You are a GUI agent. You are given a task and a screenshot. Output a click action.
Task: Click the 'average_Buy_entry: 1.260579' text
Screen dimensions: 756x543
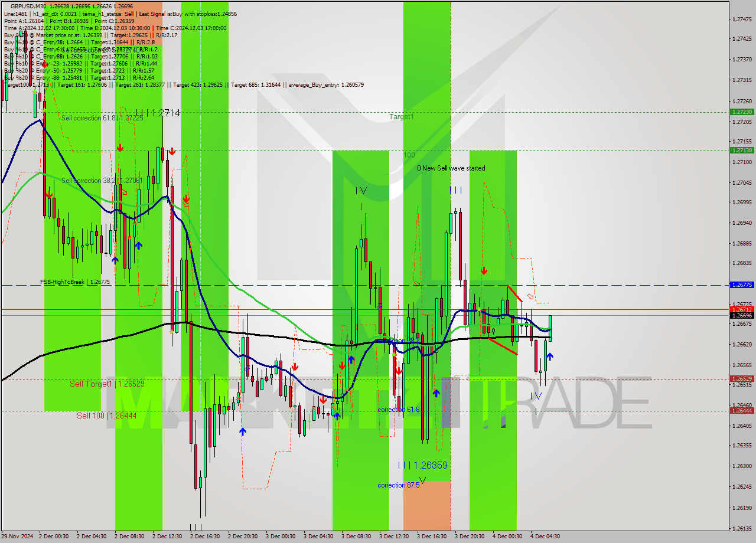click(326, 85)
